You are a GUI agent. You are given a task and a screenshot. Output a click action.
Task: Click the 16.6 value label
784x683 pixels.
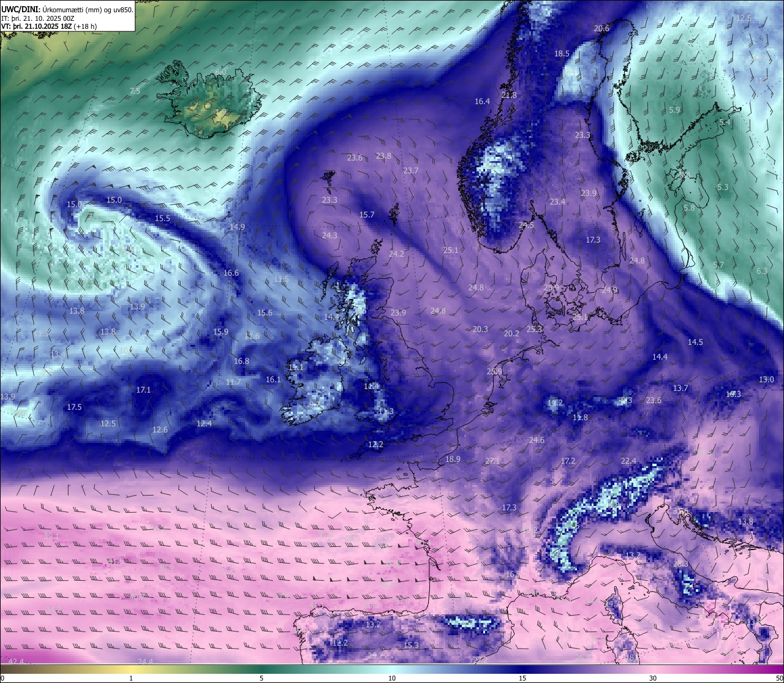pyautogui.click(x=231, y=273)
